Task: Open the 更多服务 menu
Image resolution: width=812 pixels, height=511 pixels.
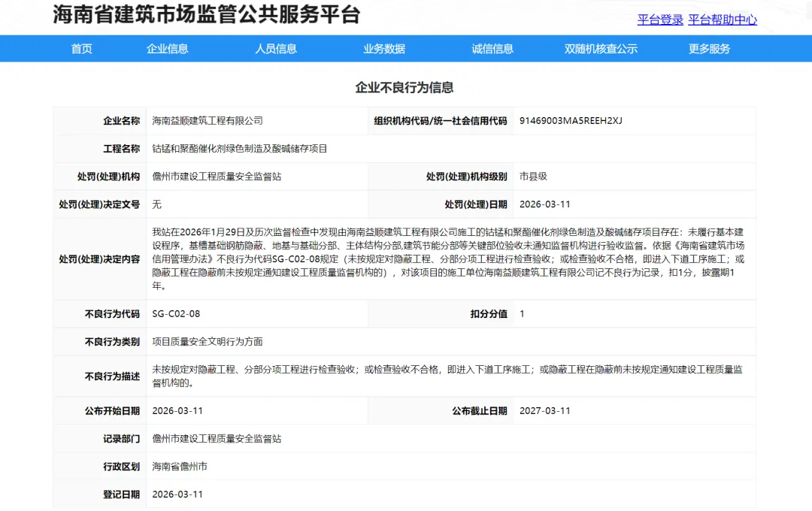Action: 709,49
